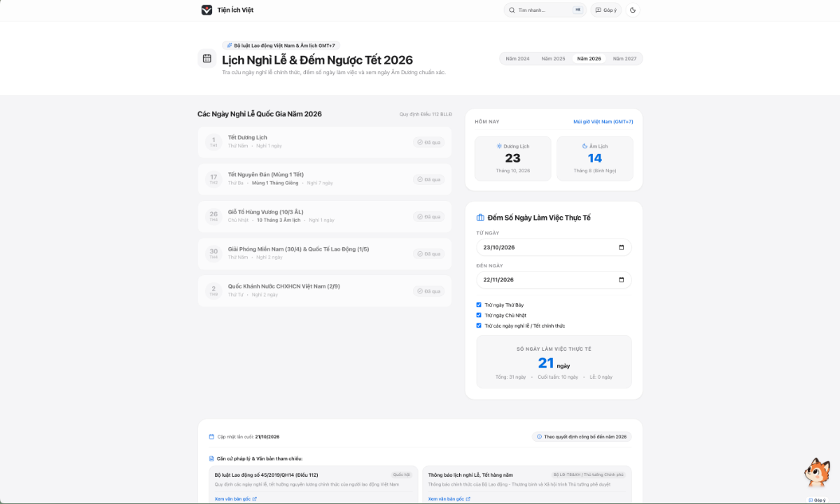Click the date badge 2 TH9
The image size is (840, 504).
click(x=213, y=290)
